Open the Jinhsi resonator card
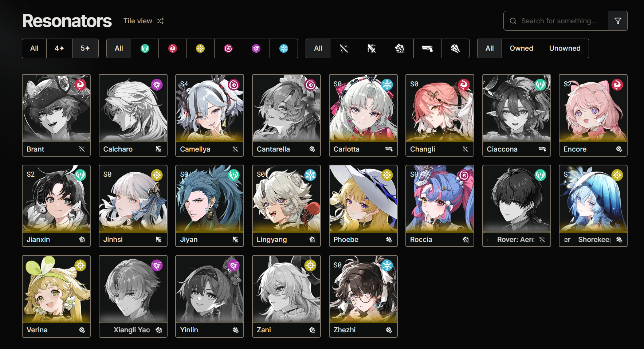Viewport: 644px width, 349px height. coord(133,206)
